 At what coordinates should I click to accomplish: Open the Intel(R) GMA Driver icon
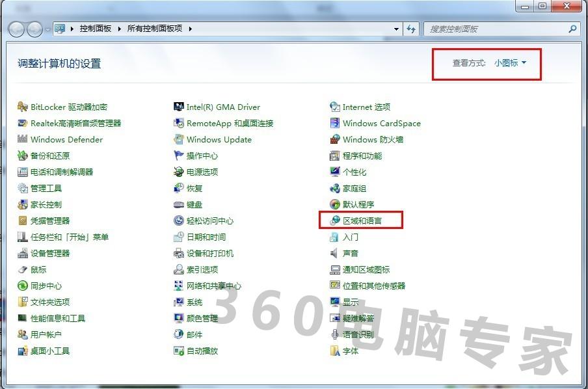point(179,107)
